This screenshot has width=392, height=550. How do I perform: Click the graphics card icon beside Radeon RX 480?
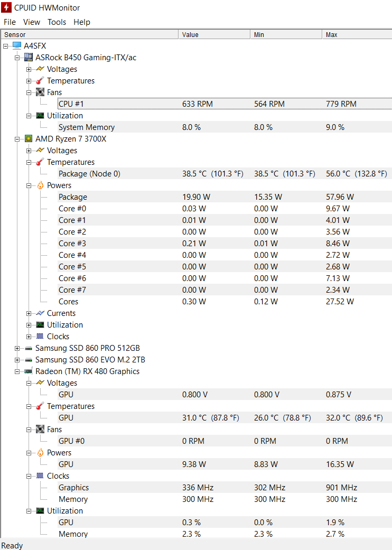tap(29, 371)
